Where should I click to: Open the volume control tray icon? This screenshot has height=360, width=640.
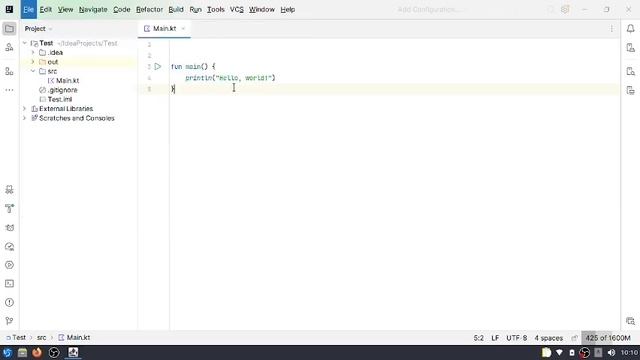click(611, 352)
